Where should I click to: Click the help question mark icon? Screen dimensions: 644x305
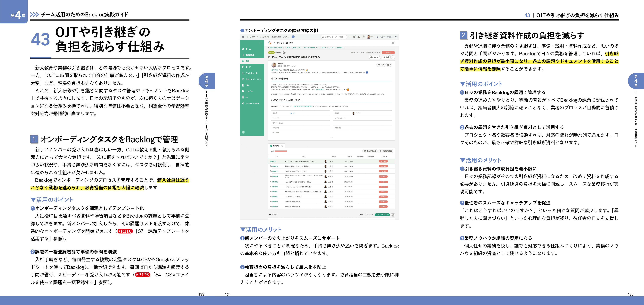[x=363, y=37]
